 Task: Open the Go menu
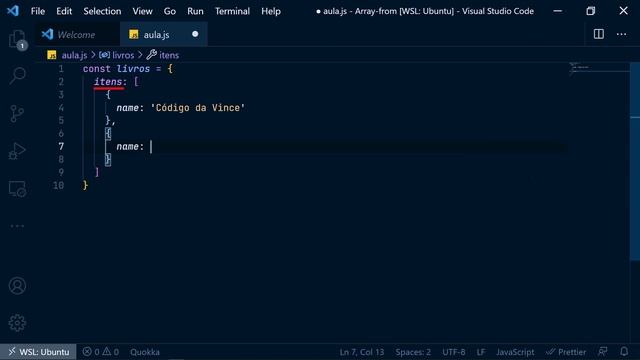pos(169,11)
